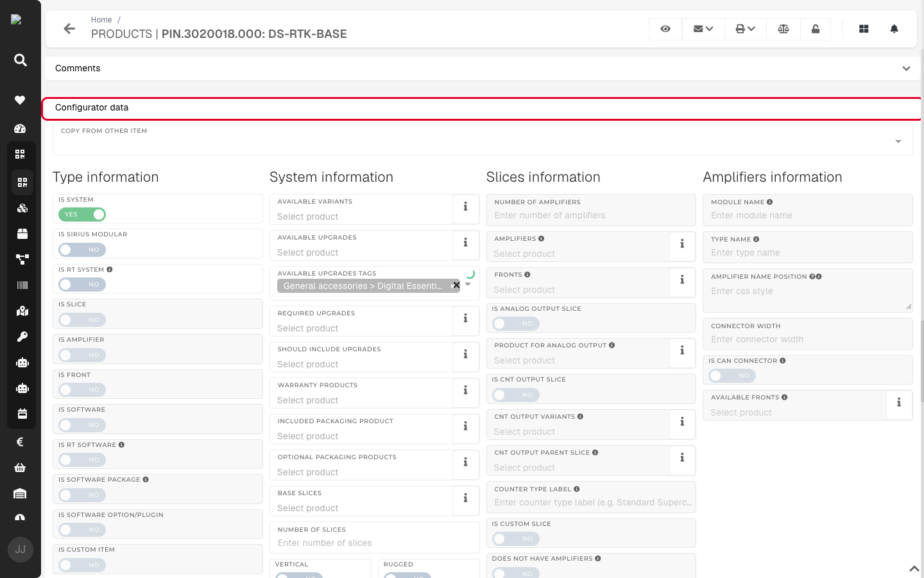The width and height of the screenshot is (924, 578).
Task: Click the Module Name input field
Action: click(808, 210)
